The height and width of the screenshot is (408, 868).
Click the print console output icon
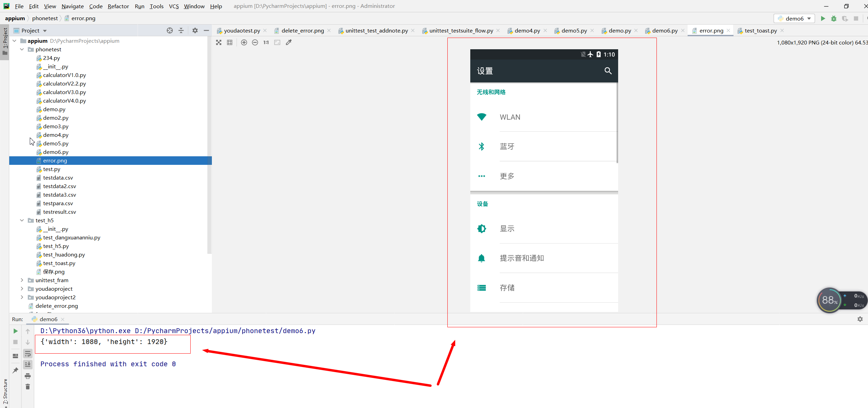[28, 376]
